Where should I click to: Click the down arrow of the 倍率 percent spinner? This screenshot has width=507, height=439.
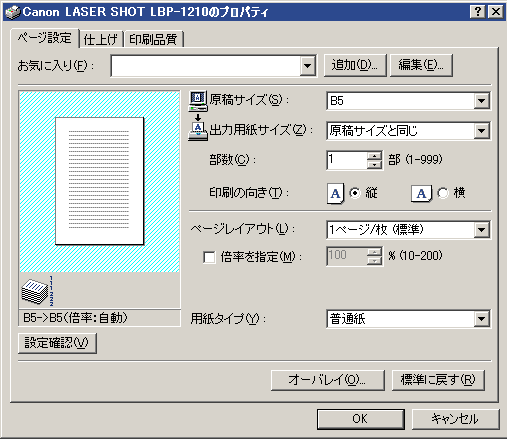pos(375,261)
